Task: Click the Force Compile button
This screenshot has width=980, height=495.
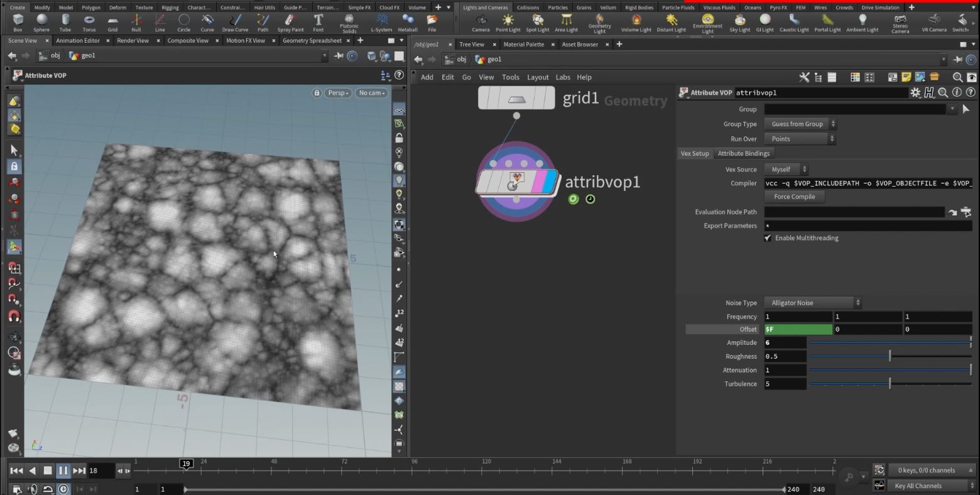Action: [x=794, y=197]
